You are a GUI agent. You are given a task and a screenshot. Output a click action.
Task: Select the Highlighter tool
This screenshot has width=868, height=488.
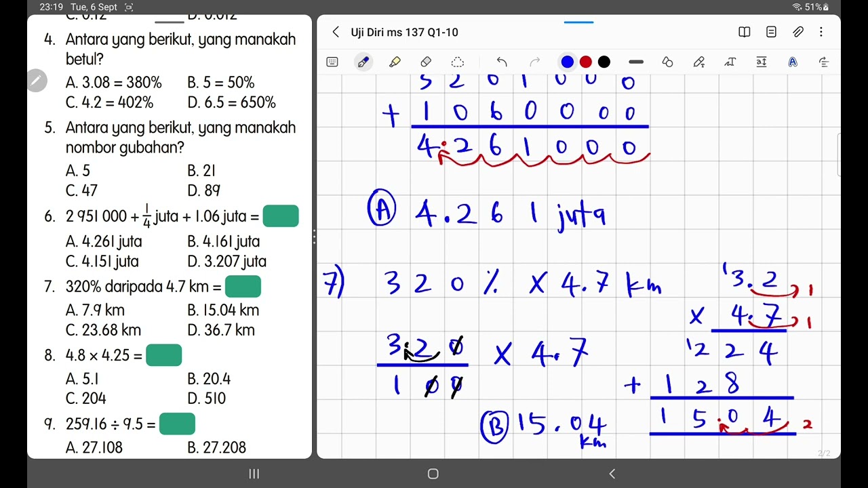tap(395, 62)
